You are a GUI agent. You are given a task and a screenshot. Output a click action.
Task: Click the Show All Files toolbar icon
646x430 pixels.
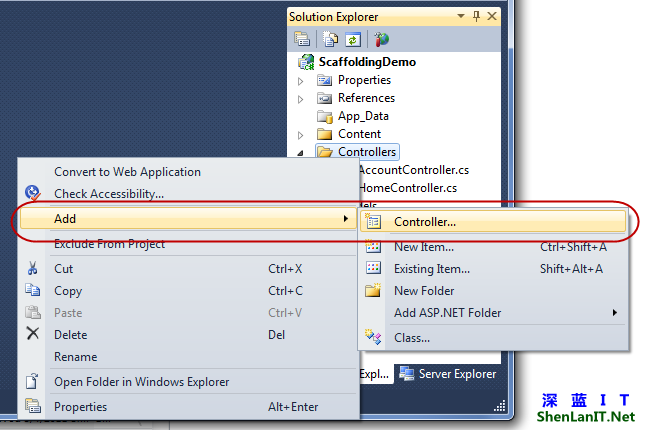(x=330, y=39)
